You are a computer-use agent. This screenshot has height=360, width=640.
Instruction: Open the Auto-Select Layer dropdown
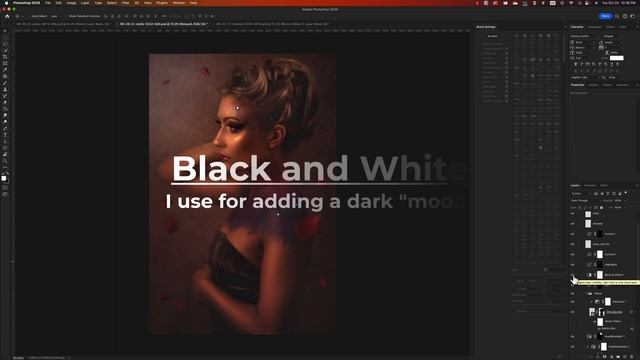(x=56, y=16)
